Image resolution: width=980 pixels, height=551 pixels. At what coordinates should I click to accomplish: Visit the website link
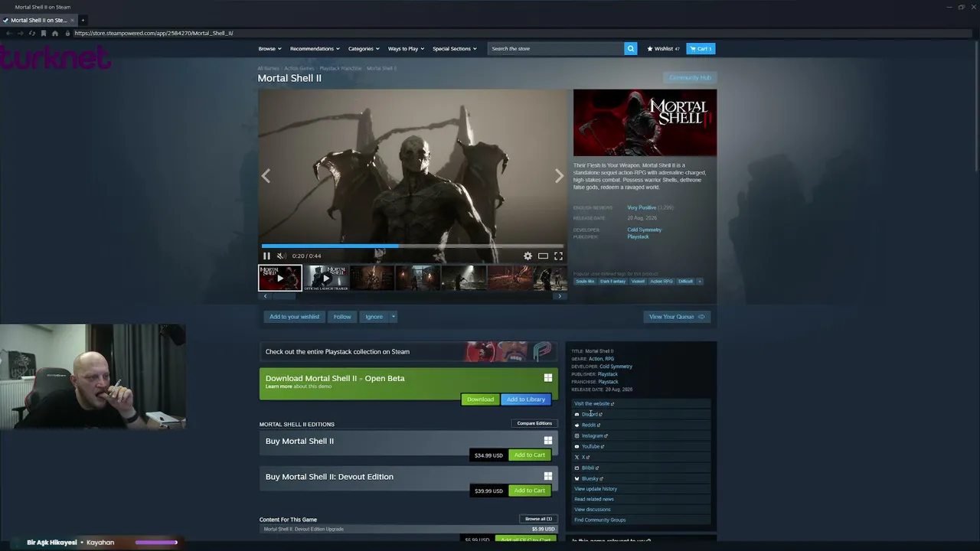pyautogui.click(x=594, y=403)
